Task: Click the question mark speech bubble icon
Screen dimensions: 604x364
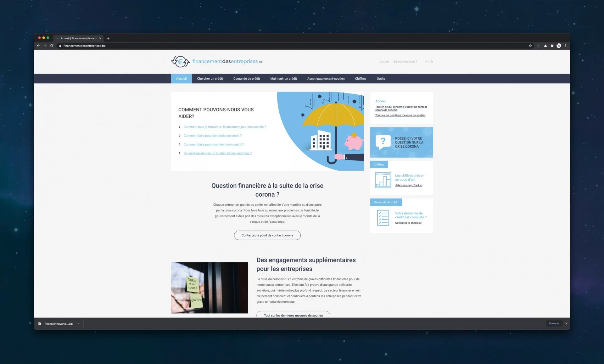Action: click(x=383, y=142)
